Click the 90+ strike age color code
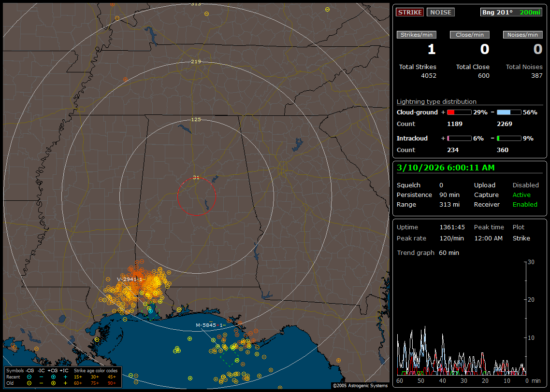This screenshot has height=392, width=550. tap(112, 383)
